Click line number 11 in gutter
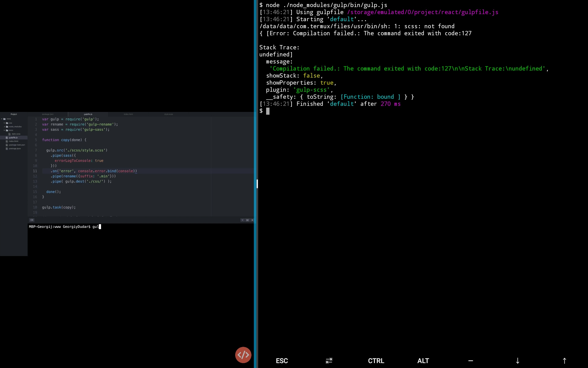588x368 pixels. pos(35,171)
